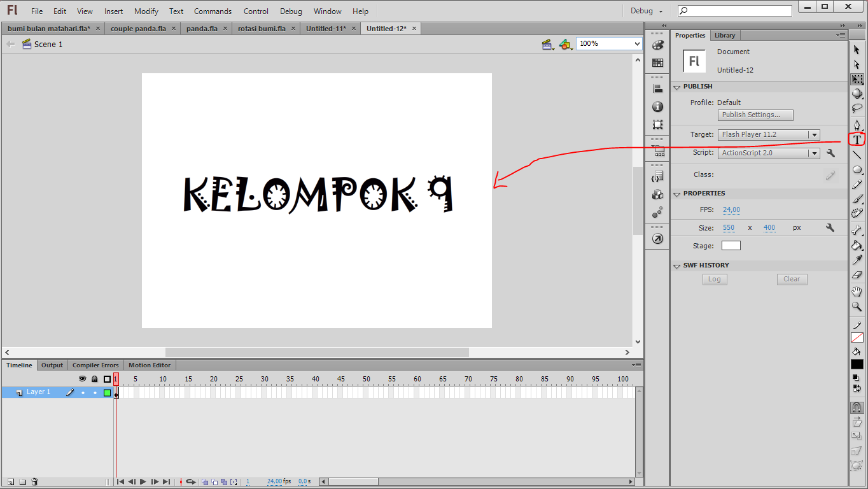
Task: Open the ActionScript 2.0 script dropdown
Action: [x=814, y=153]
